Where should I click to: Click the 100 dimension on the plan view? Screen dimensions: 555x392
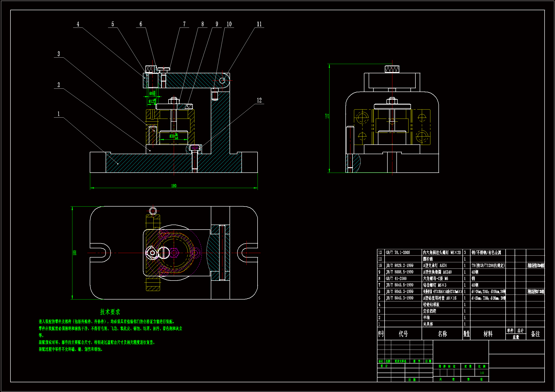(75, 253)
